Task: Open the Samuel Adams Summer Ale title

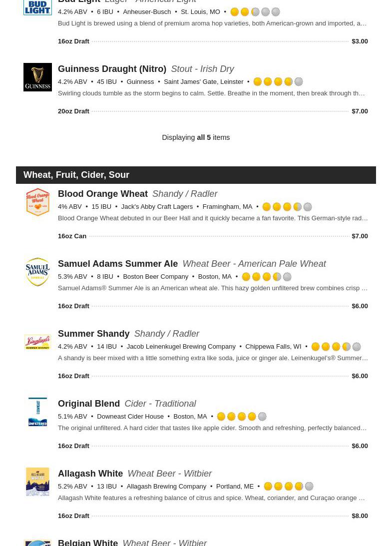Action: point(118,264)
